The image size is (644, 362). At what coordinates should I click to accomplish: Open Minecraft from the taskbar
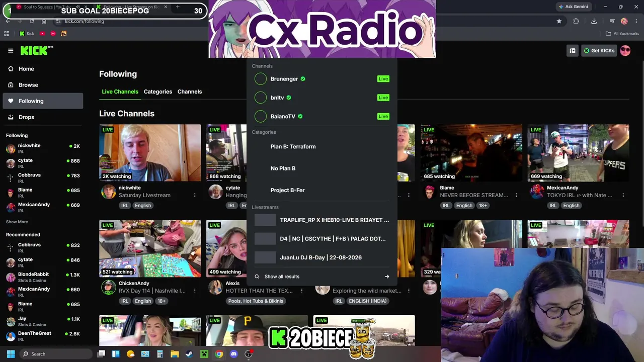pyautogui.click(x=204, y=354)
